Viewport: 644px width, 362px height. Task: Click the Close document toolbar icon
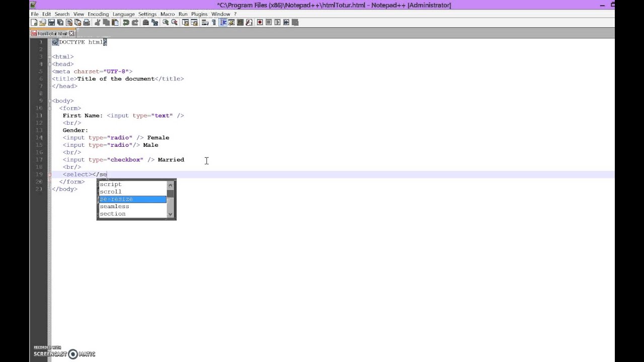pyautogui.click(x=69, y=22)
